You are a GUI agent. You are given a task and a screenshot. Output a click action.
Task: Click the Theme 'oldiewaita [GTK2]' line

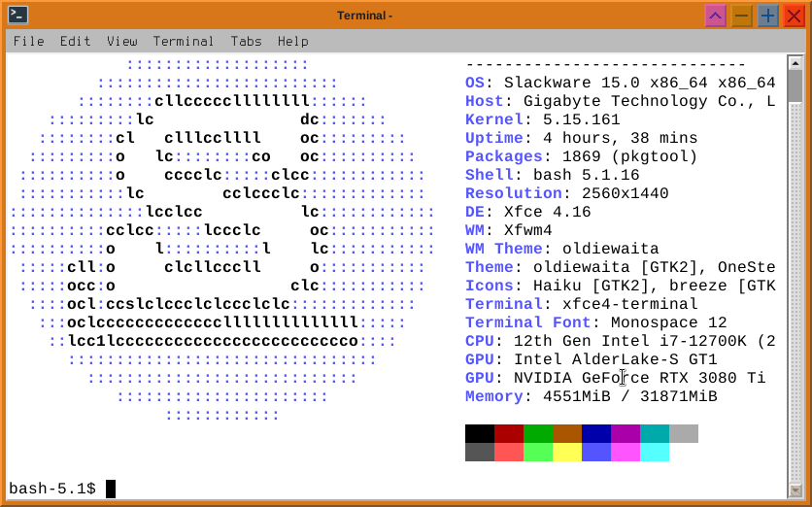click(x=620, y=267)
